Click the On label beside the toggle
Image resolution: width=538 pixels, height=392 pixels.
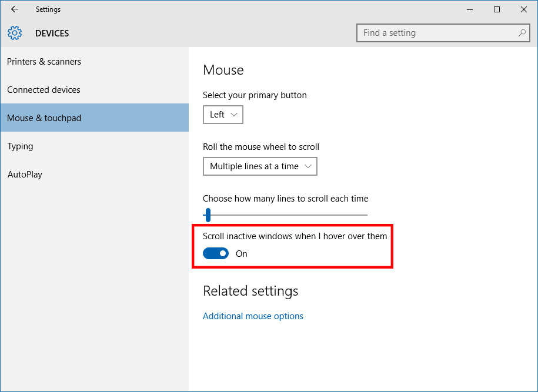[241, 254]
